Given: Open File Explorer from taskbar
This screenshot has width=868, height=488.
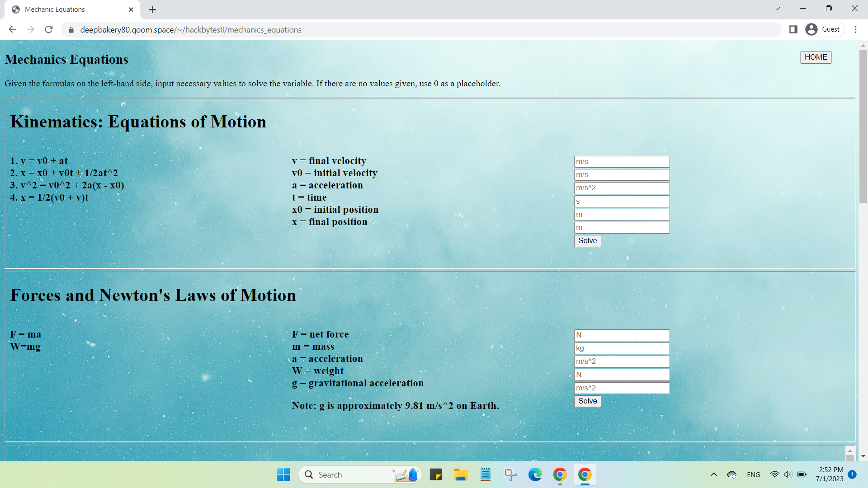Looking at the screenshot, I should [x=460, y=474].
